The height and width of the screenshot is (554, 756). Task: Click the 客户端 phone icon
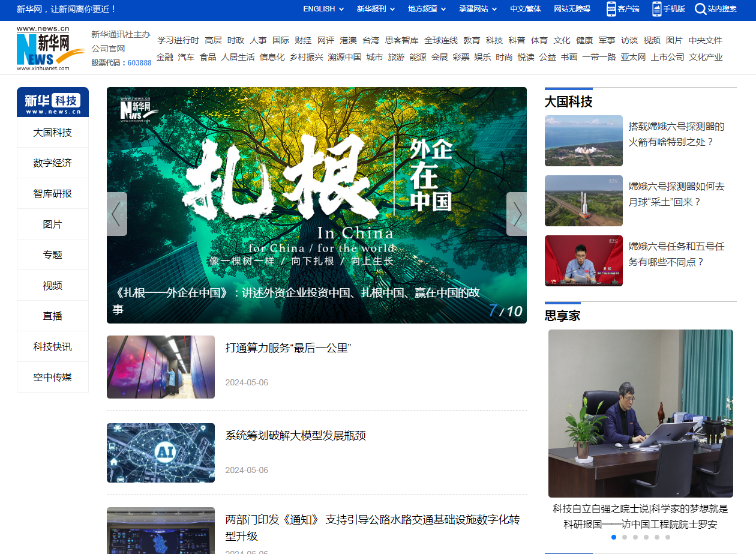tap(611, 9)
